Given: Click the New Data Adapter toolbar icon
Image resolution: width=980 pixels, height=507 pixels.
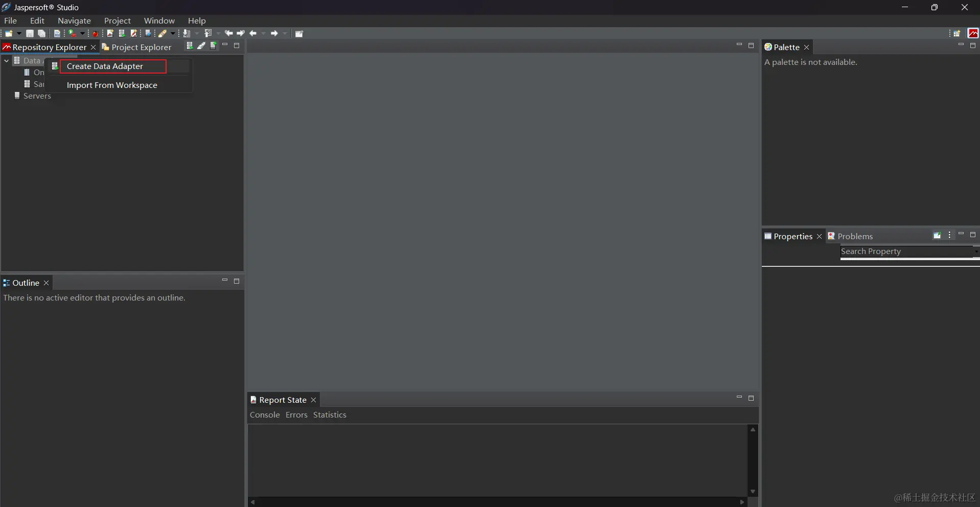Looking at the screenshot, I should tap(122, 33).
